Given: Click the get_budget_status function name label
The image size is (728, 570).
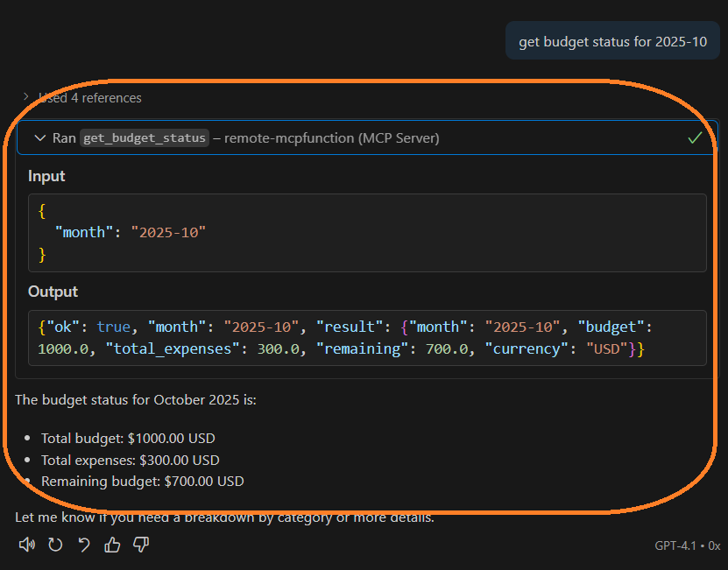Looking at the screenshot, I should (x=145, y=137).
